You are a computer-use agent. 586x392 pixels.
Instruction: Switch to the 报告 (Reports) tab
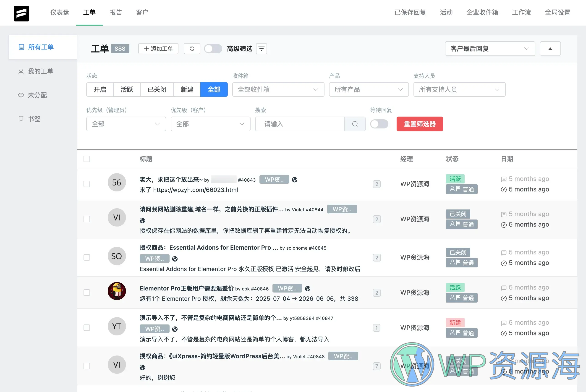point(116,12)
